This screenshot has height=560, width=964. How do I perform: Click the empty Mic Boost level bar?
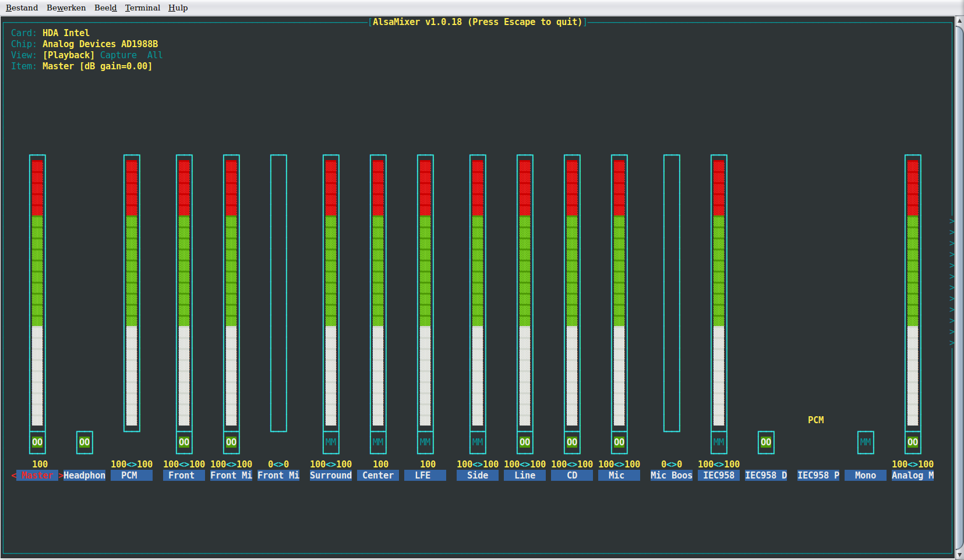click(x=672, y=292)
